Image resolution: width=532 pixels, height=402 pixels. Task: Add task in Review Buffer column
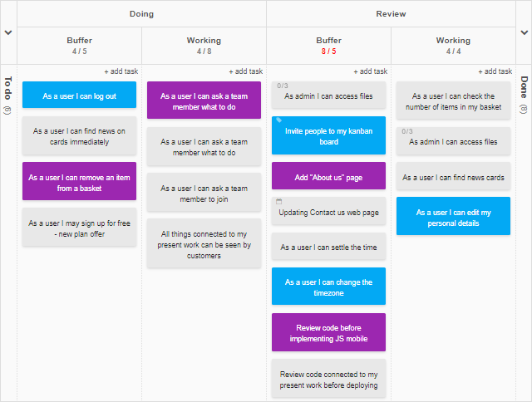point(371,71)
